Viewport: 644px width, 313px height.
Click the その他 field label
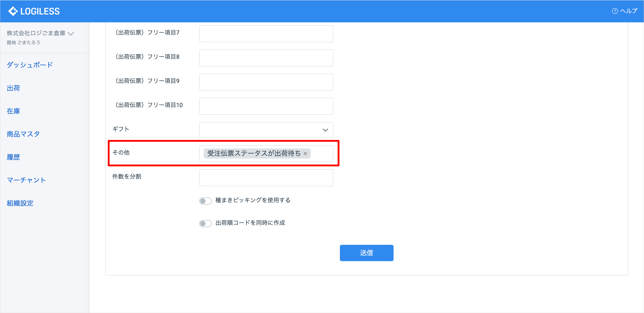(x=121, y=152)
